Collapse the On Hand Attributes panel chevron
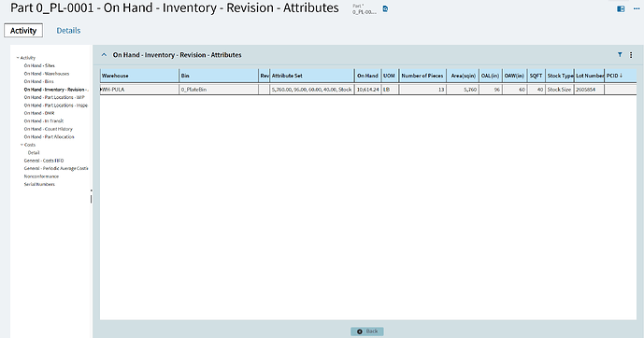The width and height of the screenshot is (644, 338). click(104, 54)
